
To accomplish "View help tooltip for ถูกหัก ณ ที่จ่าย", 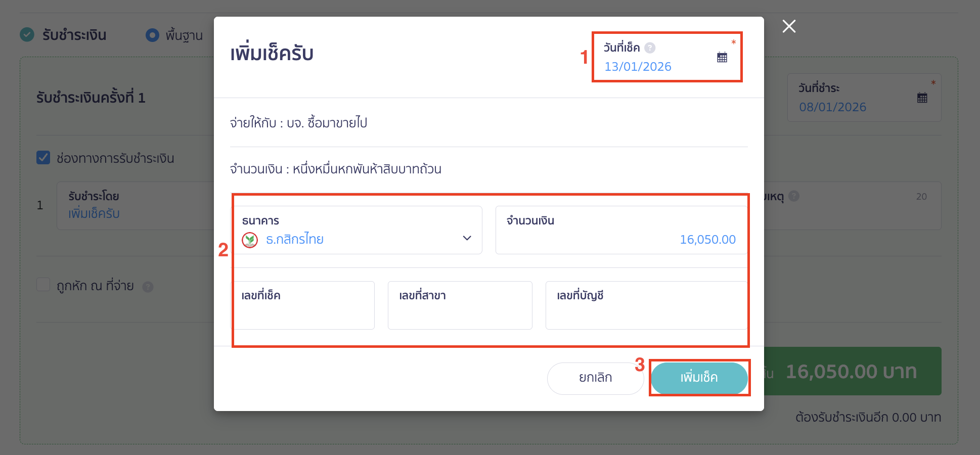I will 148,286.
